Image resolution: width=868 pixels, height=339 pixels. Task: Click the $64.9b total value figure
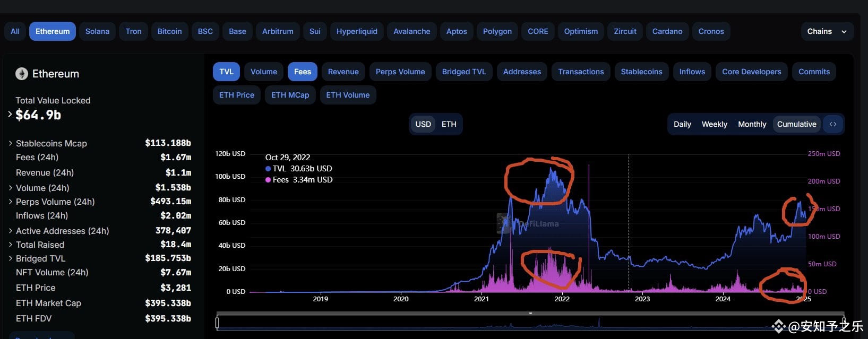[x=38, y=115]
